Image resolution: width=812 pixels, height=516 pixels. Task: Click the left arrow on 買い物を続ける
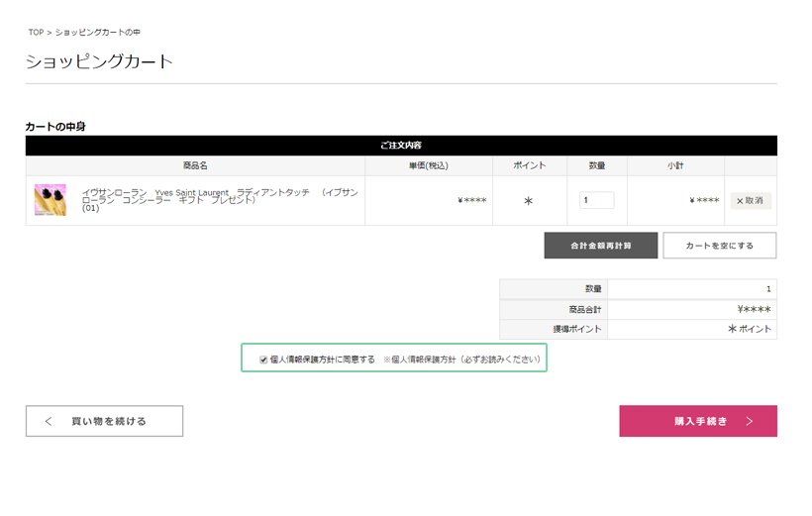point(50,421)
